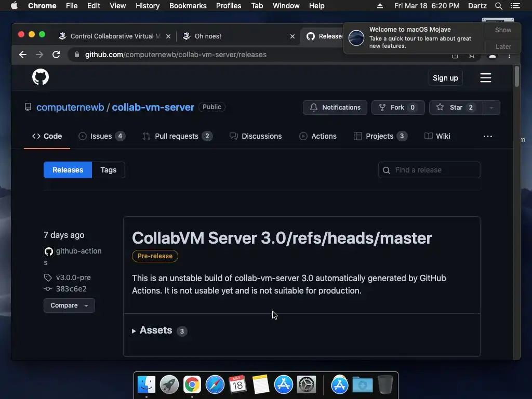Open Safari compass in the Dock

coord(215,384)
